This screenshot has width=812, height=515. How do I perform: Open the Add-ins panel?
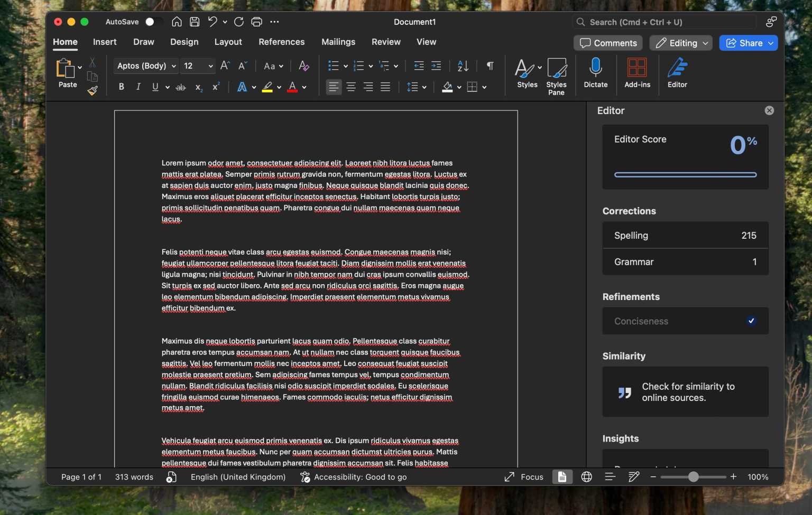click(x=636, y=74)
